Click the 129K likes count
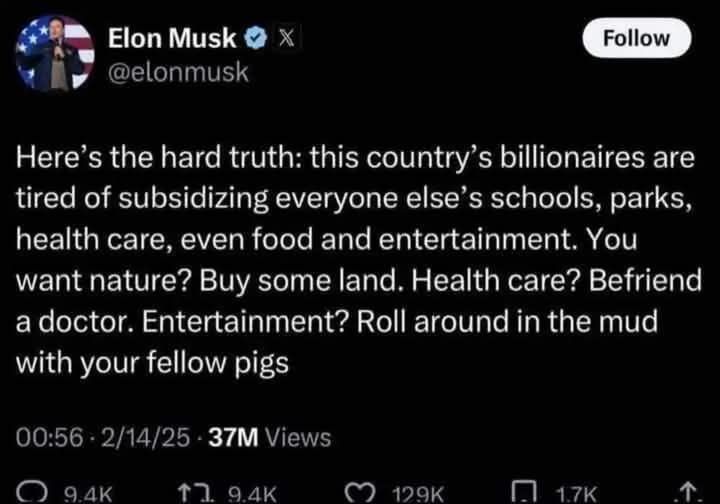720x504 pixels. click(418, 495)
